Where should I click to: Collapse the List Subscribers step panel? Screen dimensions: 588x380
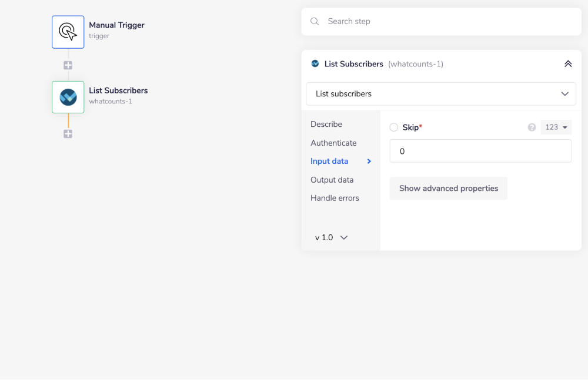click(567, 64)
